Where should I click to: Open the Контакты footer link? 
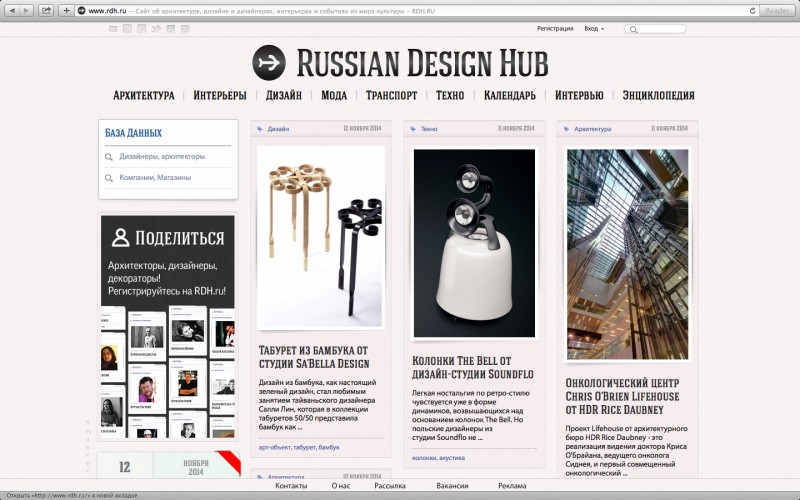(291, 486)
